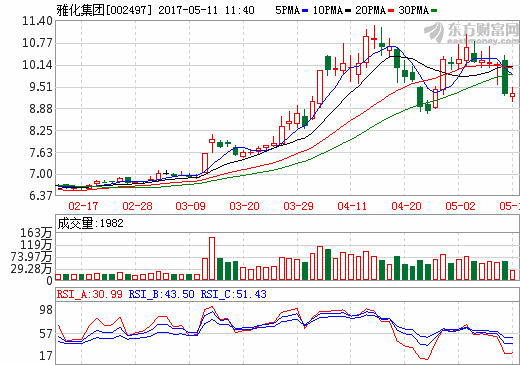Screen dimensions: 520x365
Task: Click the 11.40 price axis label
Action: tap(37, 21)
